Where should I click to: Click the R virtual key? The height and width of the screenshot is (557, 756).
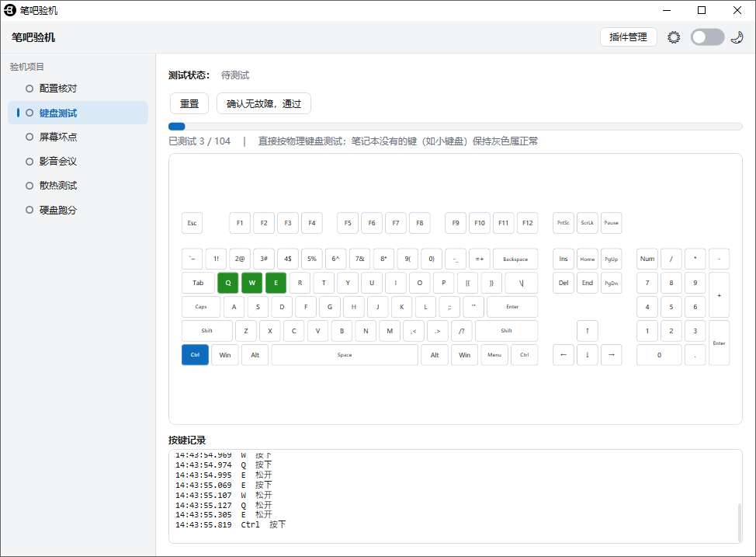300,283
